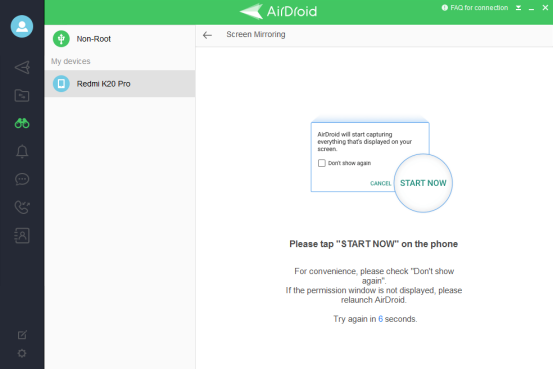Toggle the Don't show again checkbox
Viewport: 553px width, 370px height.
[x=322, y=163]
